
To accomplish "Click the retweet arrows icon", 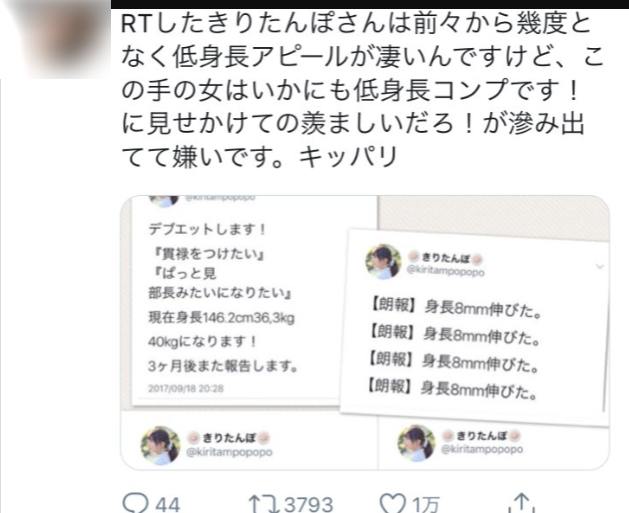I will click(264, 504).
